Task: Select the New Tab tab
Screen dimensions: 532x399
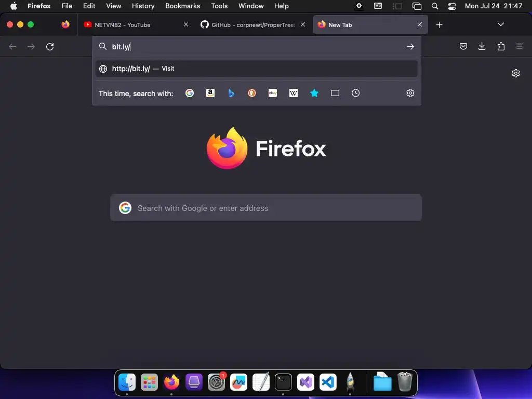Action: (370, 24)
